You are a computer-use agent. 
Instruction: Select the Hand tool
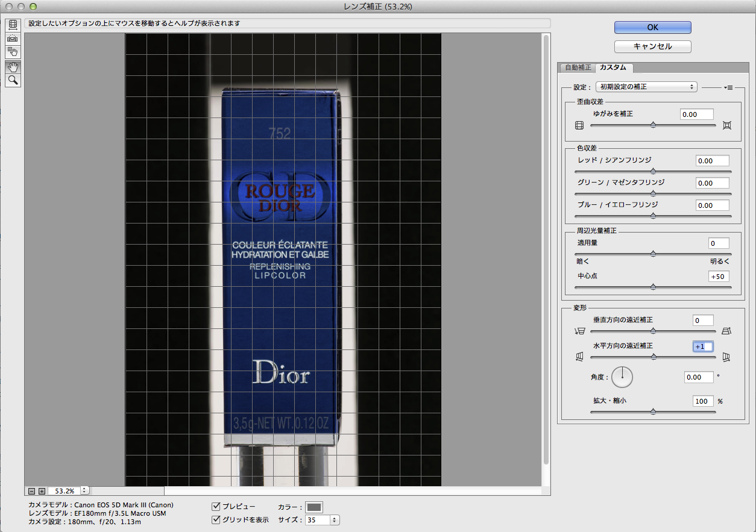point(13,67)
